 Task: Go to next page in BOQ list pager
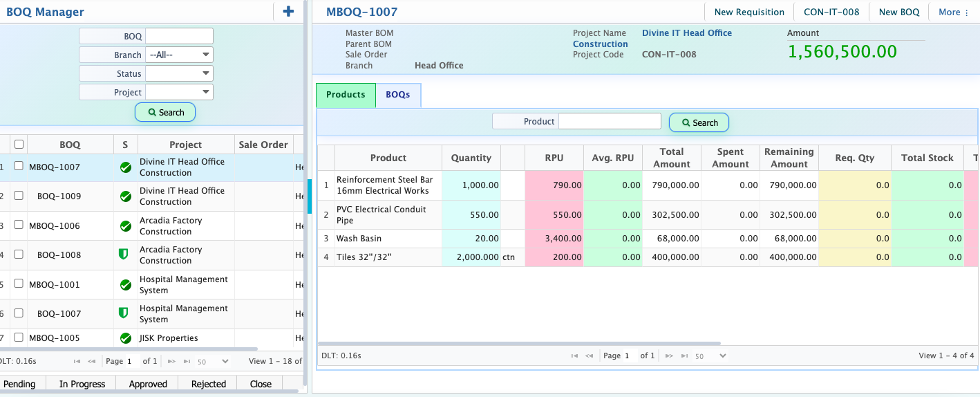171,361
